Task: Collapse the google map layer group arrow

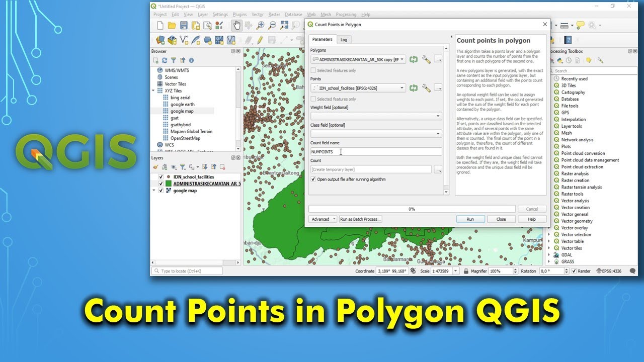Action: (x=154, y=191)
